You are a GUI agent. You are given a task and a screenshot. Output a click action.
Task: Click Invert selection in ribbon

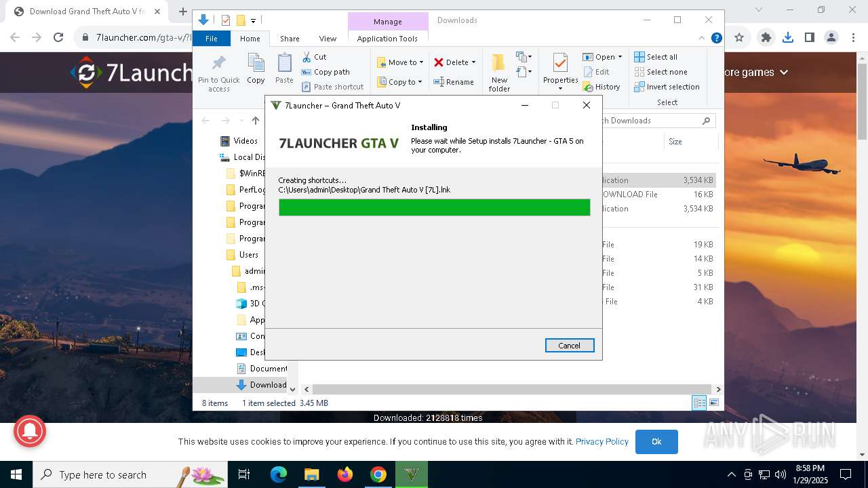pyautogui.click(x=667, y=87)
